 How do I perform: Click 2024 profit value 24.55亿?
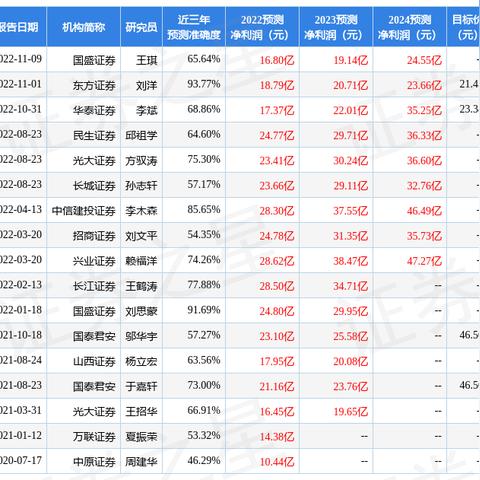[x=424, y=61]
